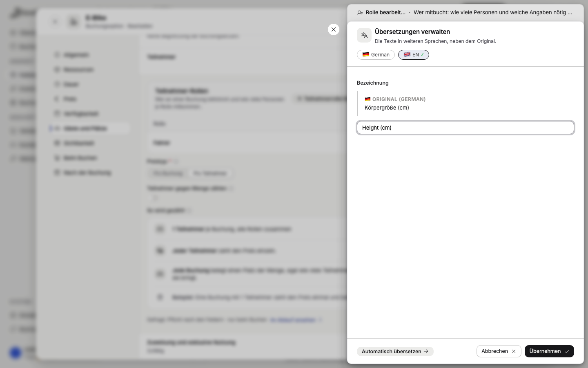
Task: Focus the Height (cm) translation field
Action: (x=465, y=128)
